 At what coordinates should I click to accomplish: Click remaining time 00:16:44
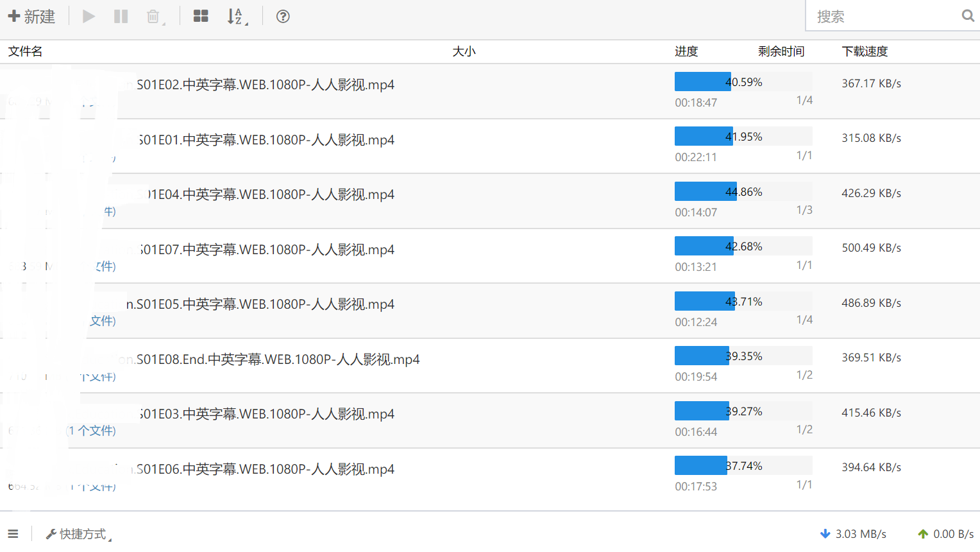click(x=696, y=432)
